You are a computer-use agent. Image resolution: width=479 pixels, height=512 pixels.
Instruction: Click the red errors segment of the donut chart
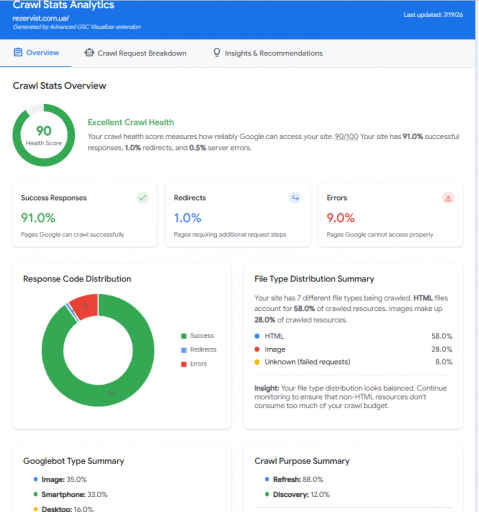click(x=86, y=306)
